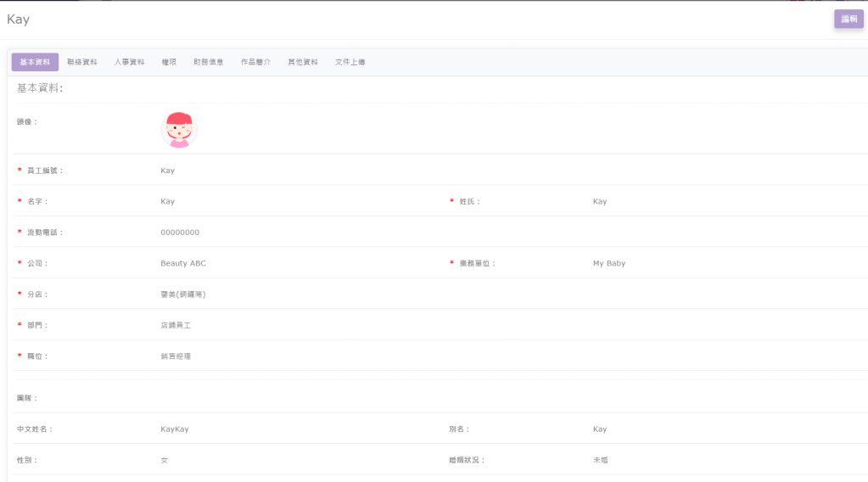
Task: Click the 00000000 mobile phone value
Action: point(180,233)
